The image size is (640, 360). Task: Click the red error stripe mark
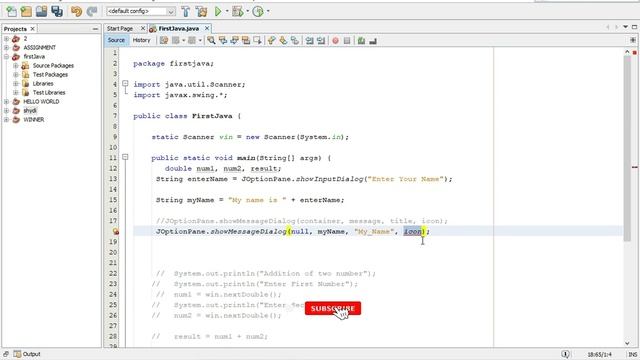635,167
